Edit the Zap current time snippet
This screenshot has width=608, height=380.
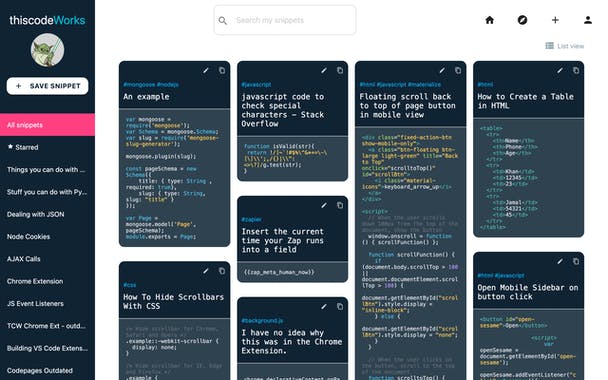coord(324,206)
